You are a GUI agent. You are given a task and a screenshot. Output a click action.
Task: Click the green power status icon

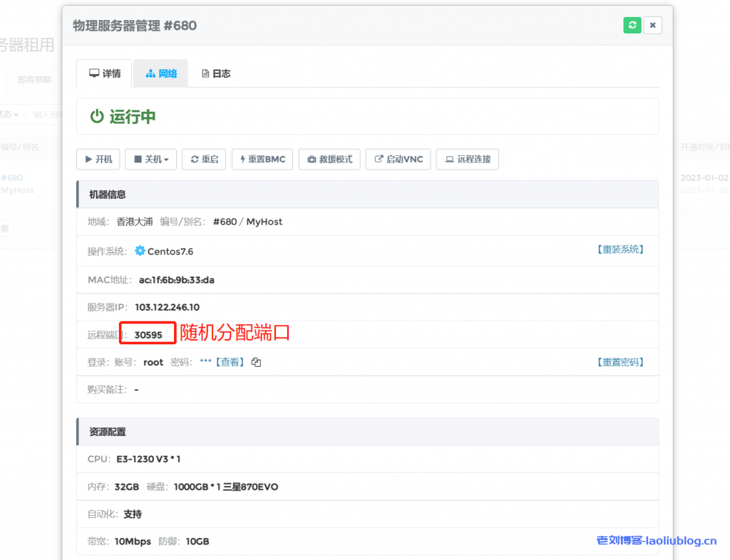tap(97, 117)
